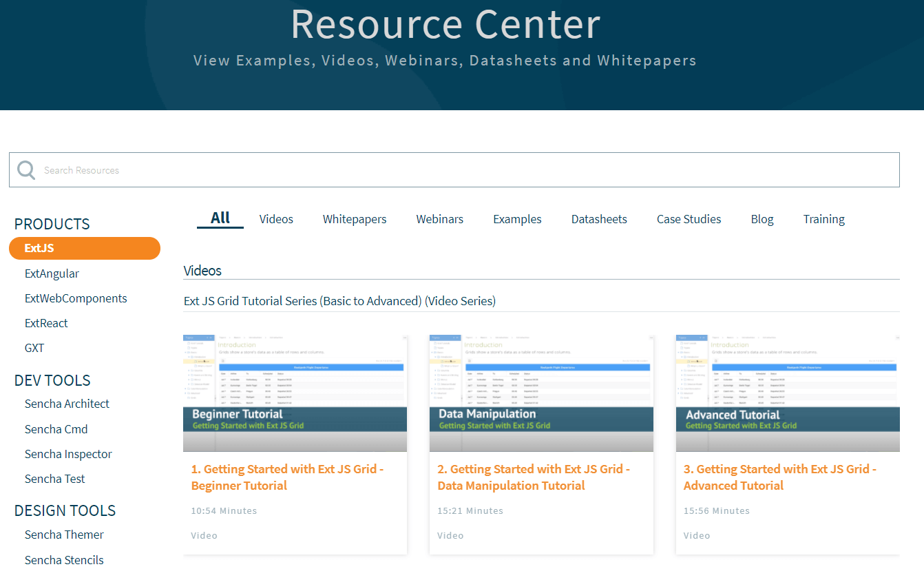Open '2. Getting Started with Ext JS Grid - Data Manipulation Tutorial' link

tap(534, 477)
